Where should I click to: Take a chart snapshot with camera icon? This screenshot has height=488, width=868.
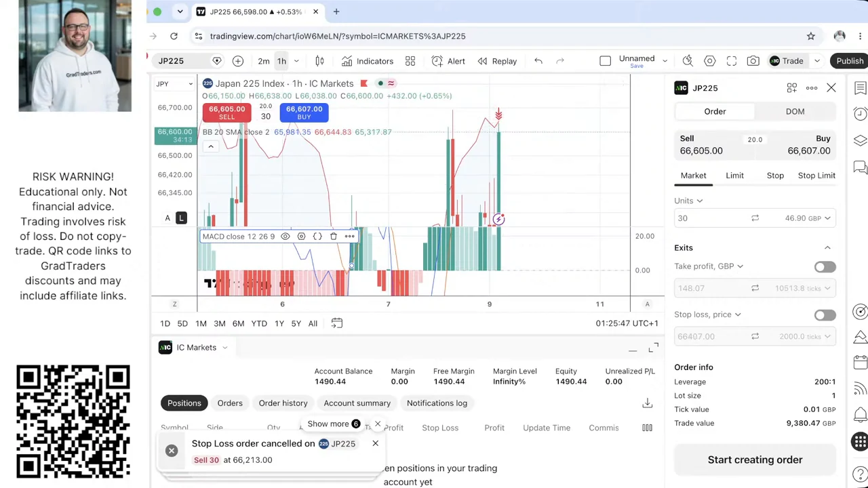[753, 61]
